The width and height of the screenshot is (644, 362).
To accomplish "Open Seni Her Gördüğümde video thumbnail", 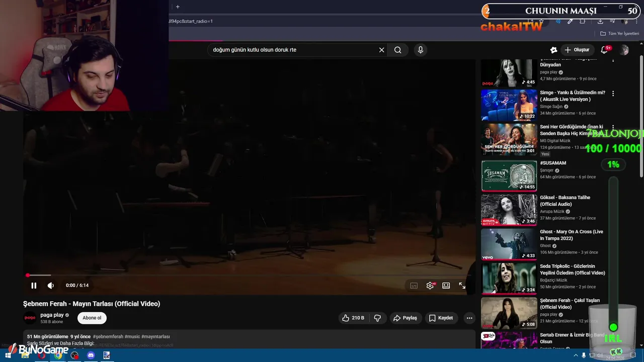I will pos(509,139).
